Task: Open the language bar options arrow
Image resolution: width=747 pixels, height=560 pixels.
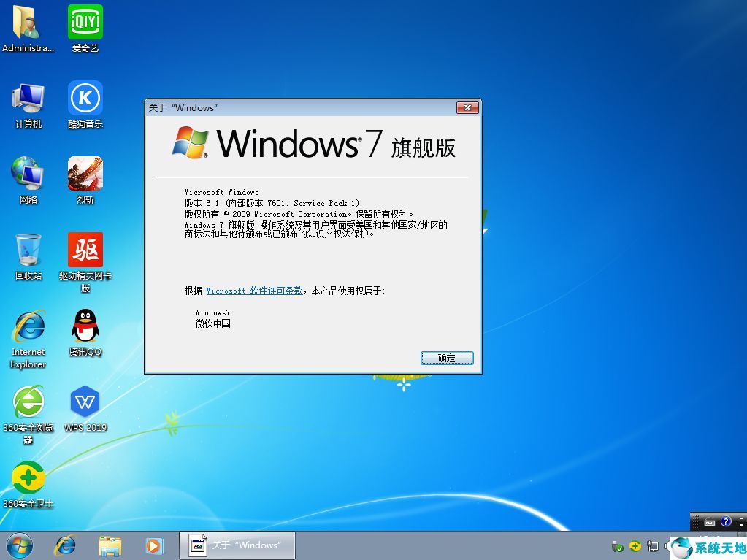Action: click(x=741, y=525)
